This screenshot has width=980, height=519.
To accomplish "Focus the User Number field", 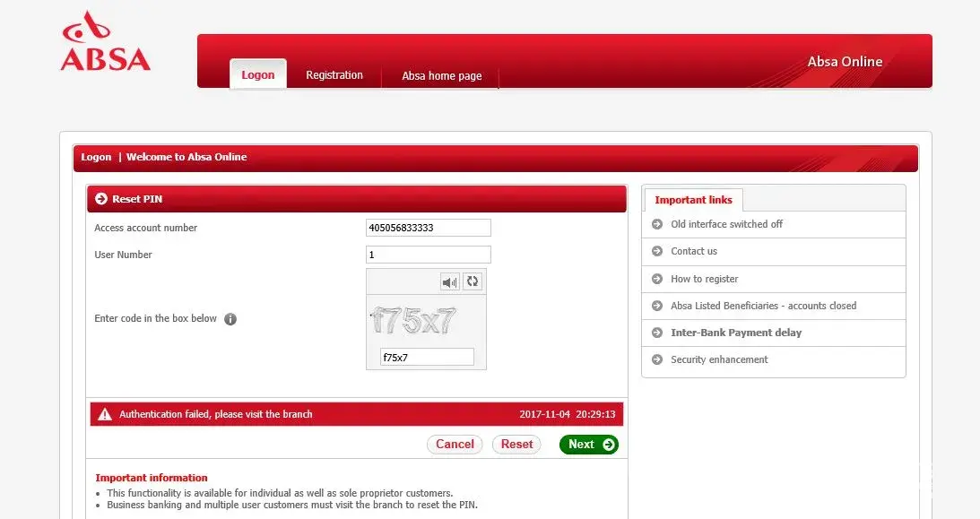I will (x=428, y=255).
